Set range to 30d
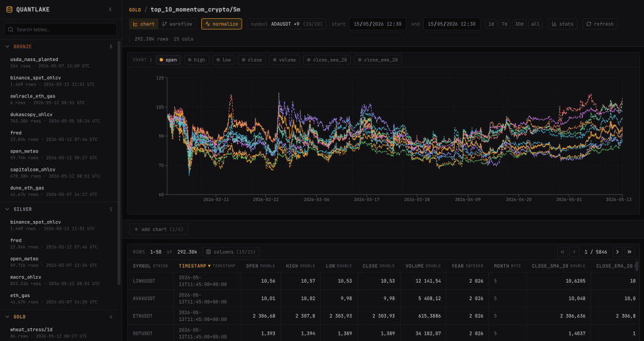Image resolution: width=644 pixels, height=341 pixels. 519,24
